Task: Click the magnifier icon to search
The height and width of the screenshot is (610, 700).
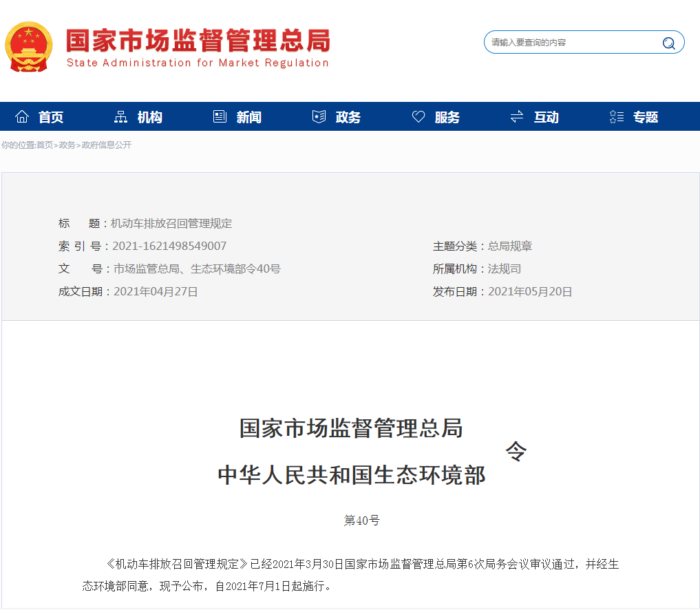Action: 668,42
